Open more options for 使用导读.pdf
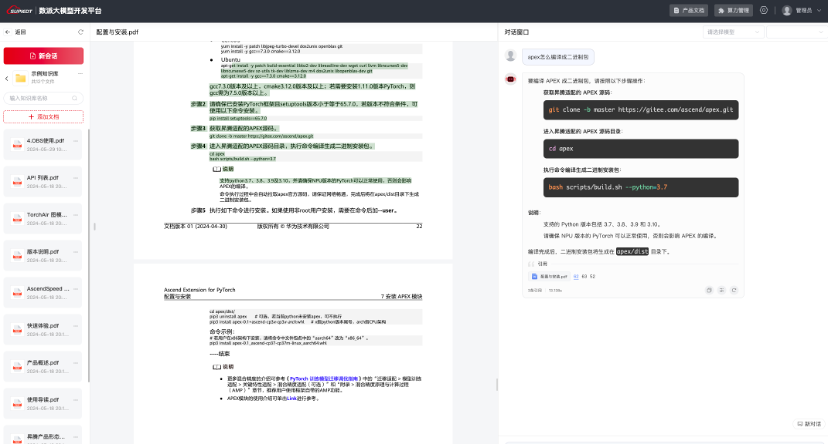 tap(76, 400)
